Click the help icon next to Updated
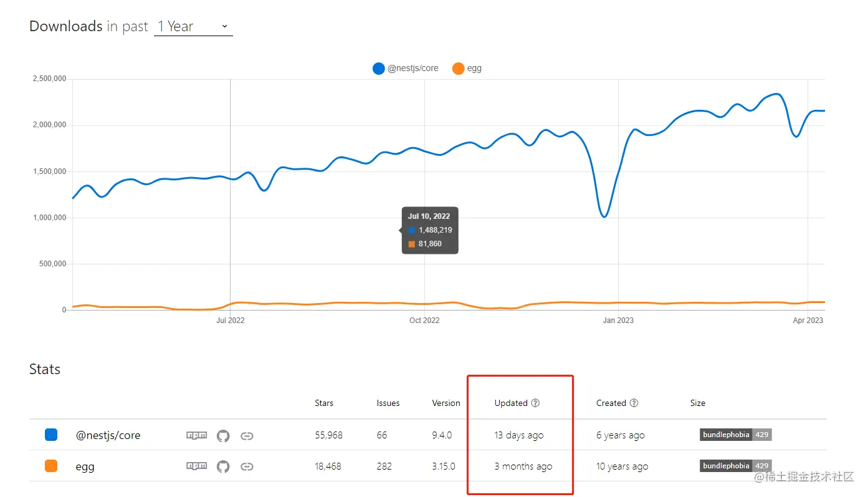The width and height of the screenshot is (868, 497). [535, 403]
